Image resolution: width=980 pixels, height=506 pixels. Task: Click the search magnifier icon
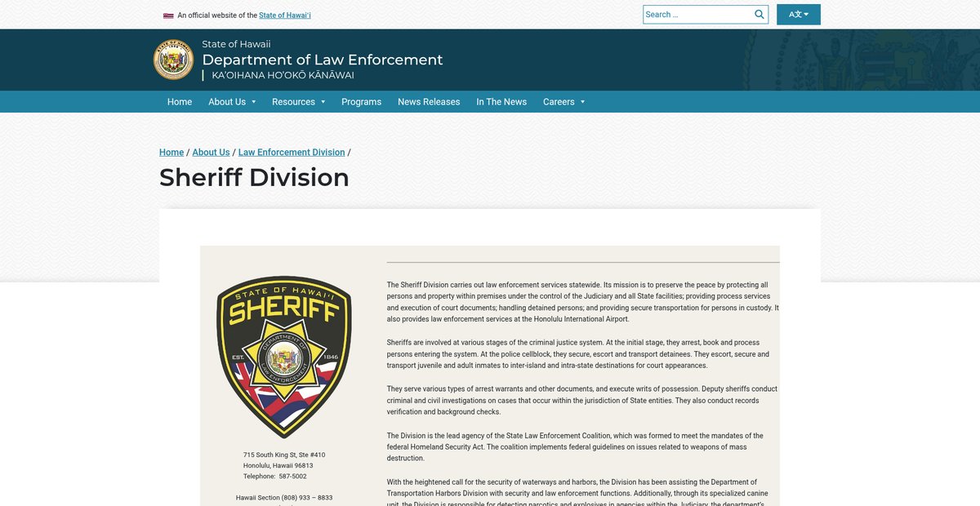[759, 14]
